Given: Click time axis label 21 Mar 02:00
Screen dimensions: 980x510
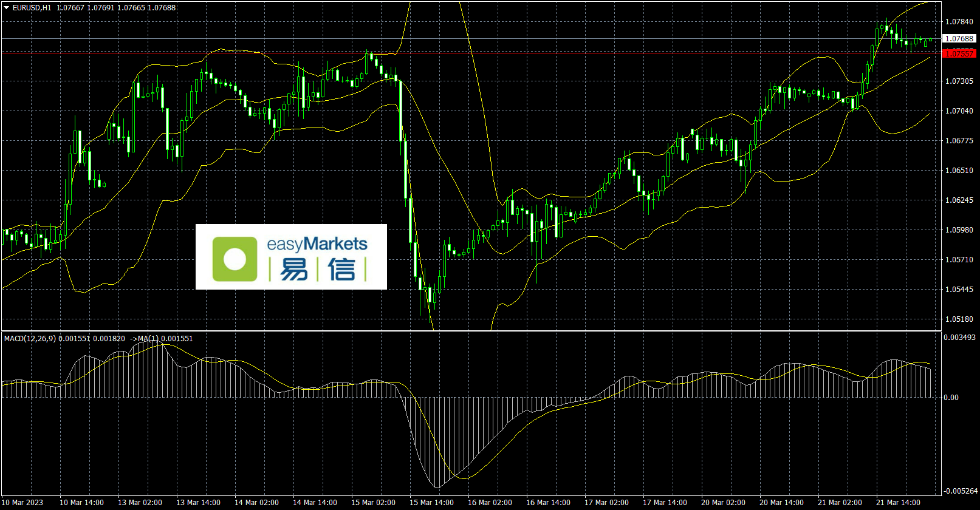Looking at the screenshot, I should (x=840, y=503).
